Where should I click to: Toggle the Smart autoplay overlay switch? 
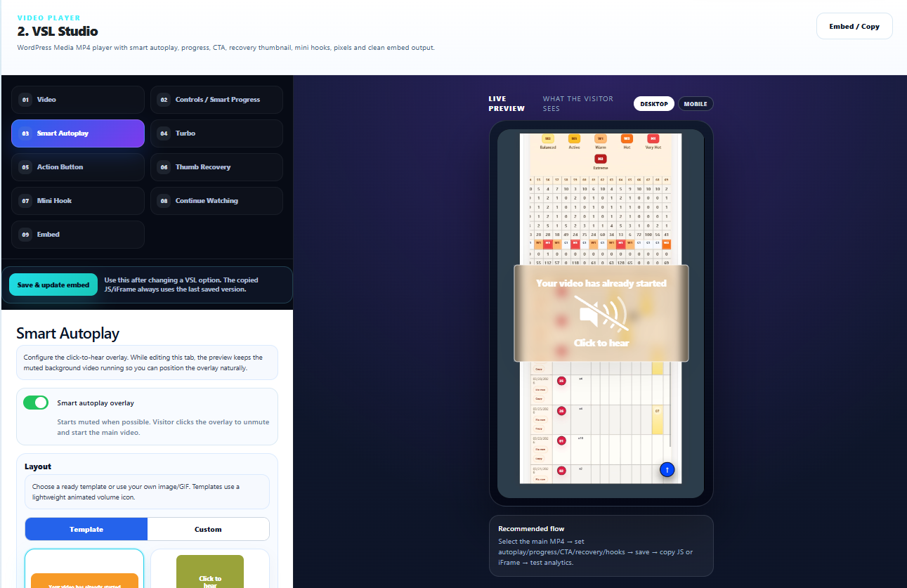coord(36,403)
